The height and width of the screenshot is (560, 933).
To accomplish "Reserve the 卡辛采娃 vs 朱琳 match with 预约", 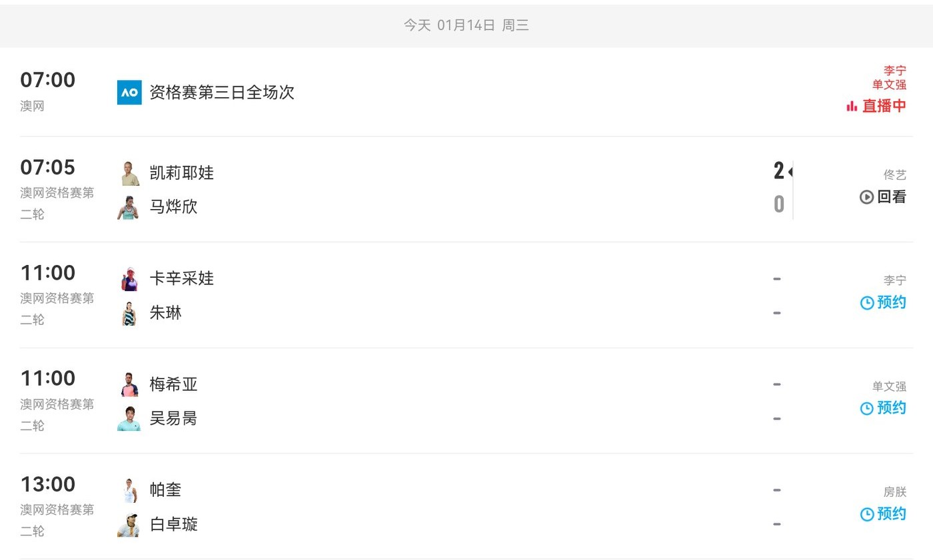I will (x=891, y=302).
